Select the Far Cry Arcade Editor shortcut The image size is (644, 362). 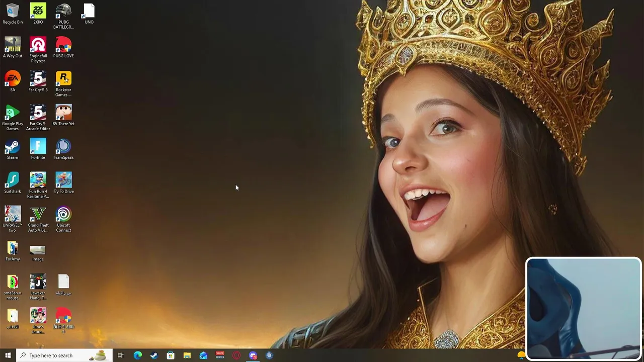pos(38,118)
